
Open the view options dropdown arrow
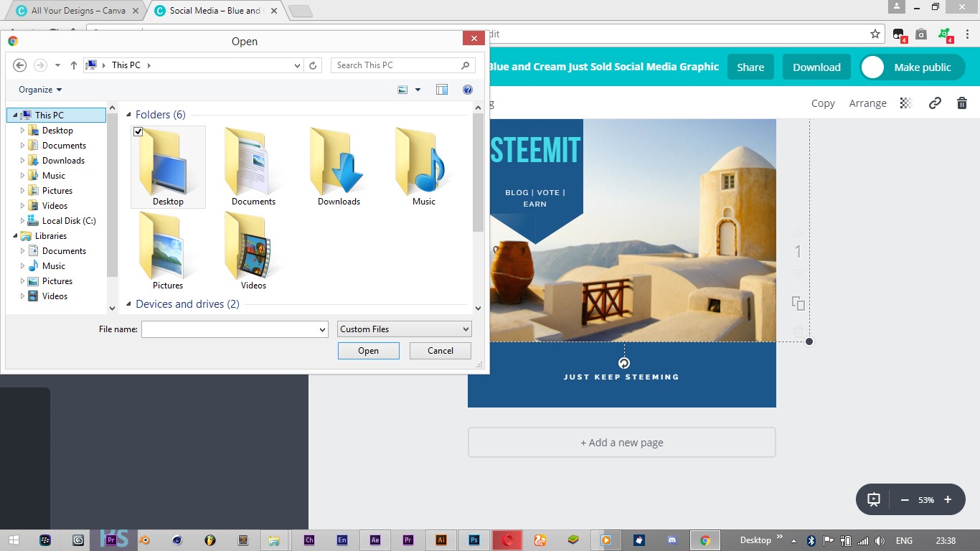pos(418,90)
